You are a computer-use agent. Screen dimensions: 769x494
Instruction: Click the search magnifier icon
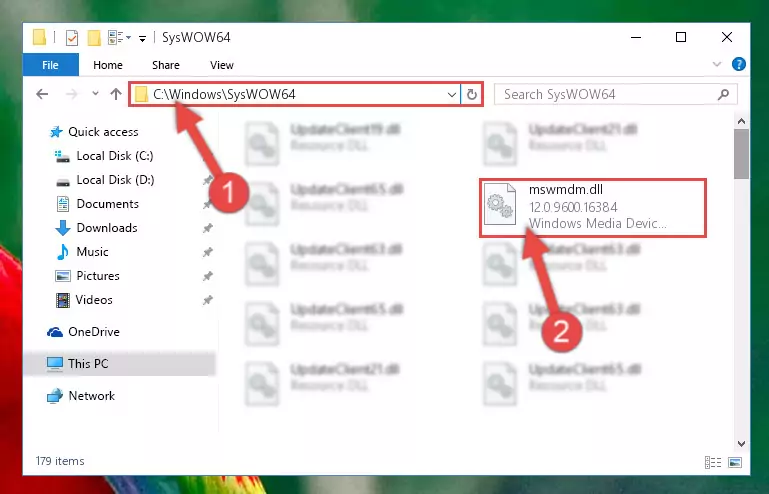(723, 94)
